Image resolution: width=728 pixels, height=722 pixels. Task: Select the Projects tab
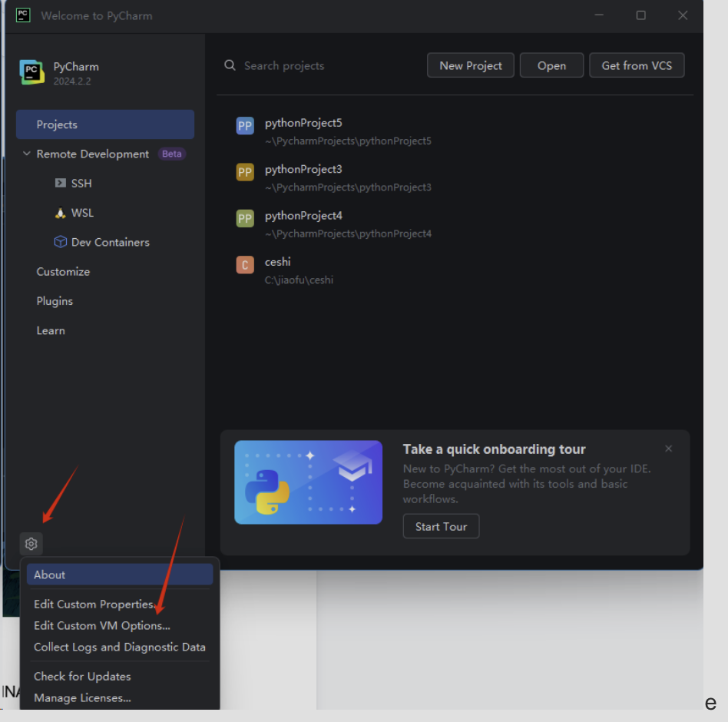(57, 124)
